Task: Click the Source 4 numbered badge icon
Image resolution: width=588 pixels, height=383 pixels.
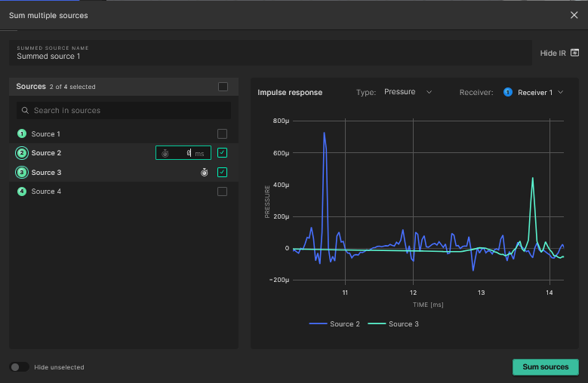Action: (x=22, y=191)
